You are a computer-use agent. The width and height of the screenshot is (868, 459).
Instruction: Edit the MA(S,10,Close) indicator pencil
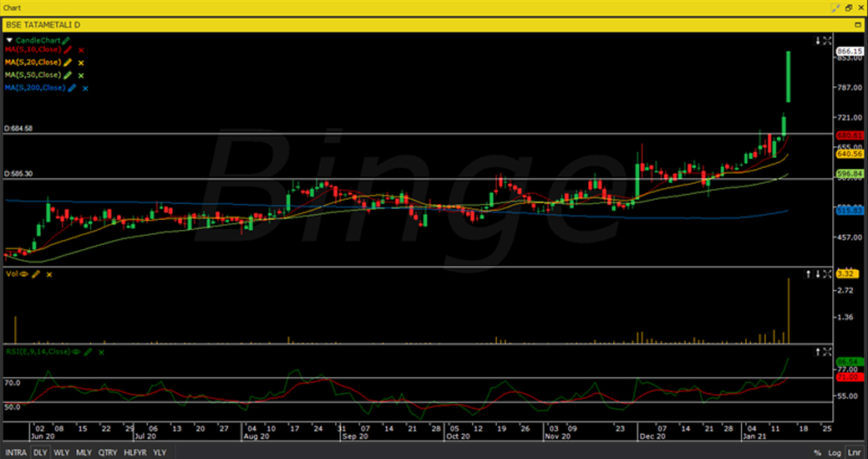coord(69,50)
